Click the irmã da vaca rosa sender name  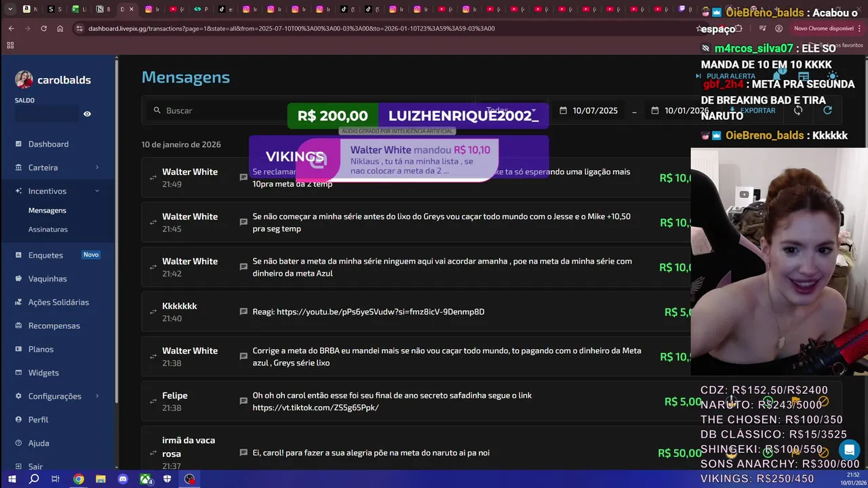click(189, 447)
